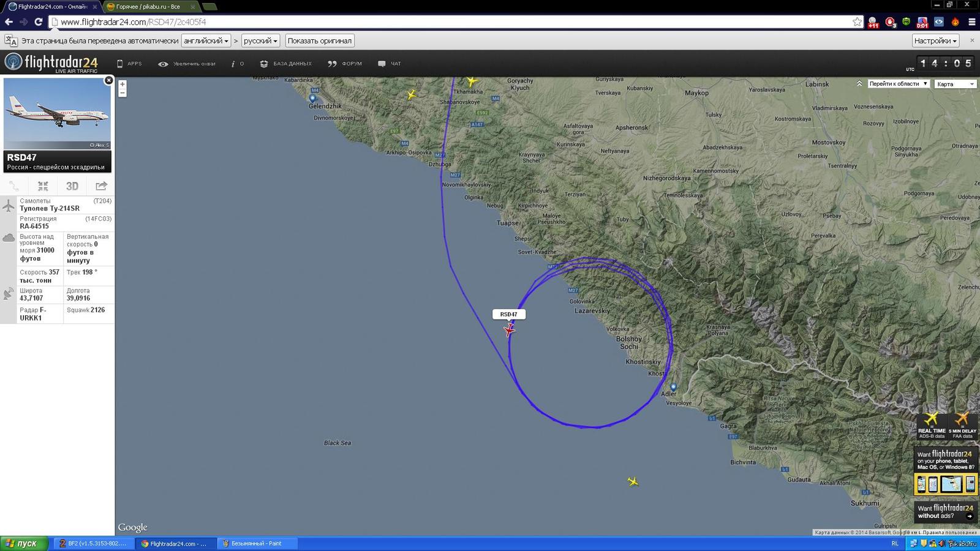
Task: Open the target language 'русский' dropdown
Action: tap(260, 41)
